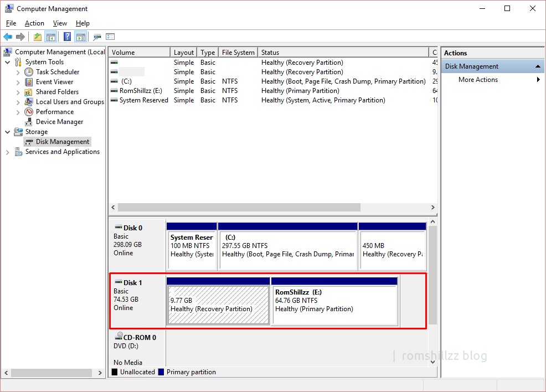Image resolution: width=546 pixels, height=392 pixels.
Task: Expand the Performance node
Action: pos(18,112)
